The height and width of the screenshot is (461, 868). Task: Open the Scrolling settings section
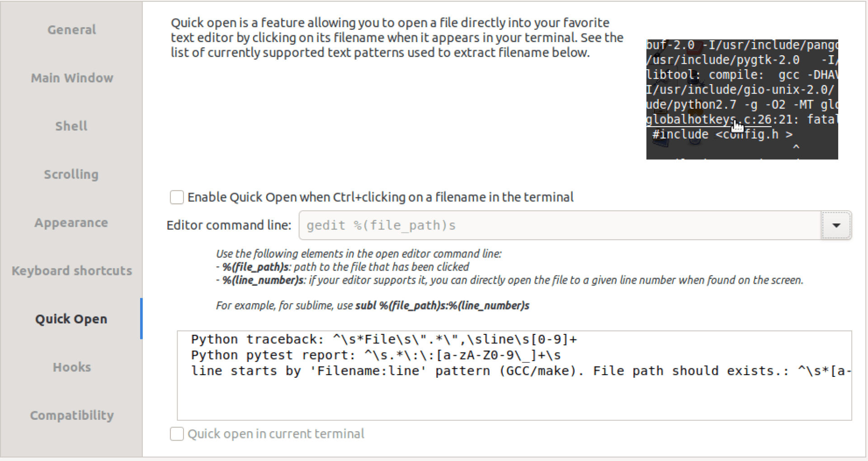pyautogui.click(x=71, y=174)
